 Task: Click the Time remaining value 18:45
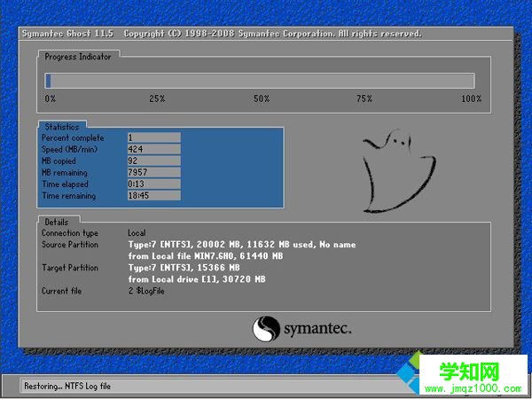point(154,195)
